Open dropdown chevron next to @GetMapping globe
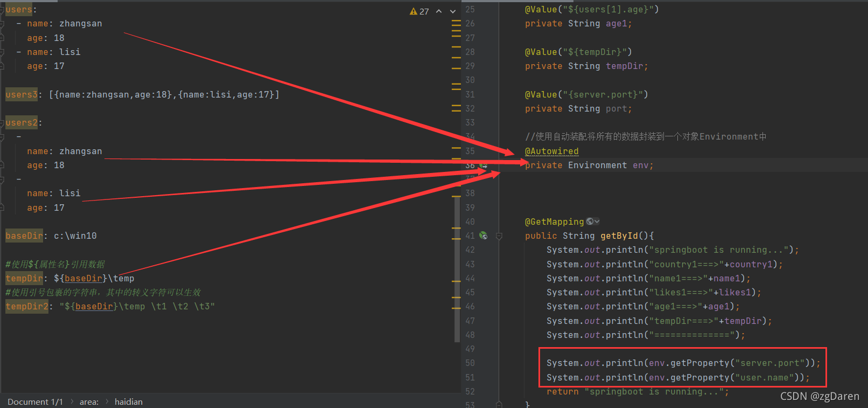The image size is (868, 408). point(597,222)
